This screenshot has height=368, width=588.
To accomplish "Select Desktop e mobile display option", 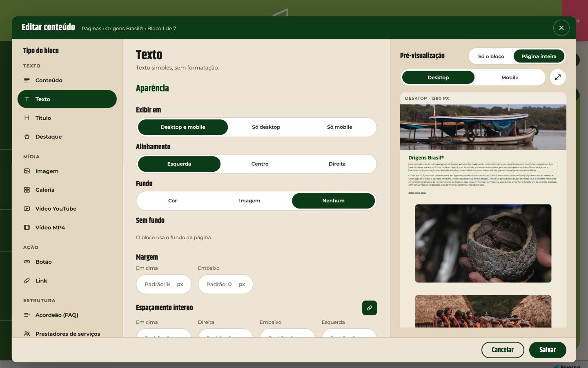I will click(x=183, y=127).
